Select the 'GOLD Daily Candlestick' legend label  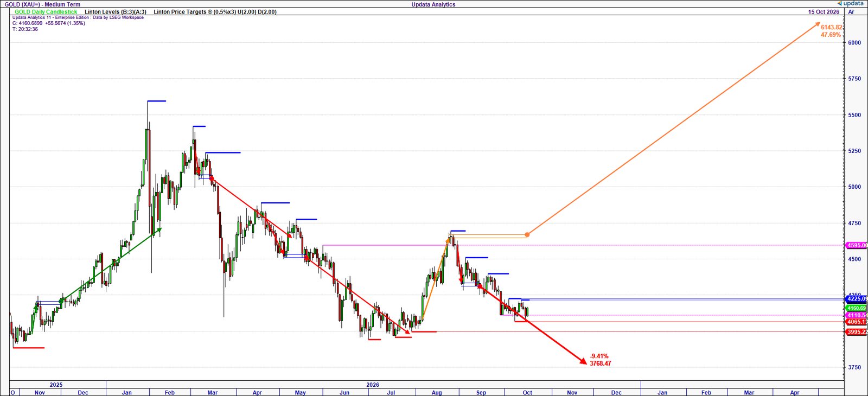[46, 12]
